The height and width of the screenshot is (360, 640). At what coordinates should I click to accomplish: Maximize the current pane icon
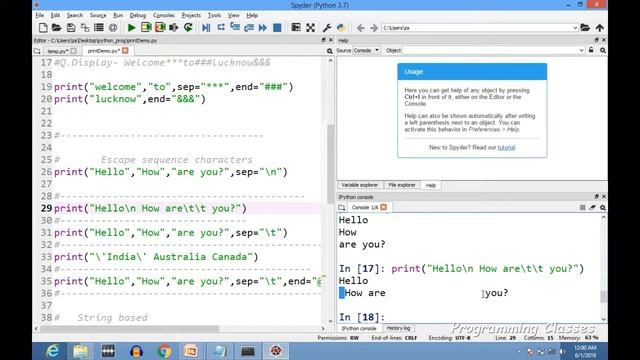pyautogui.click(x=296, y=28)
